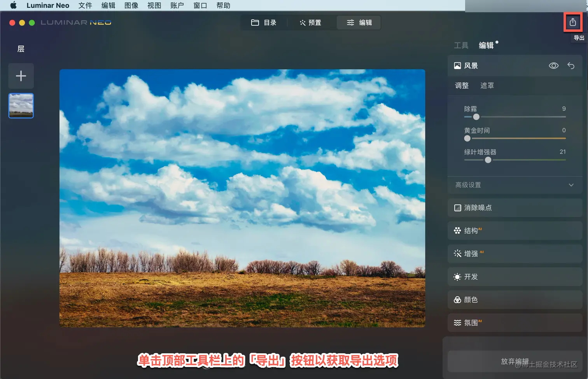Open the 帮助 (Help) menu
This screenshot has height=379, width=588.
tap(223, 5)
